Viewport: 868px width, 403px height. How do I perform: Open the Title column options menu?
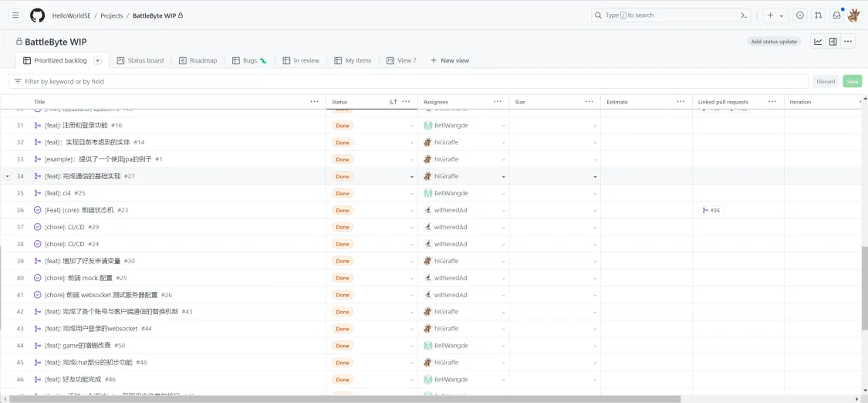click(314, 102)
